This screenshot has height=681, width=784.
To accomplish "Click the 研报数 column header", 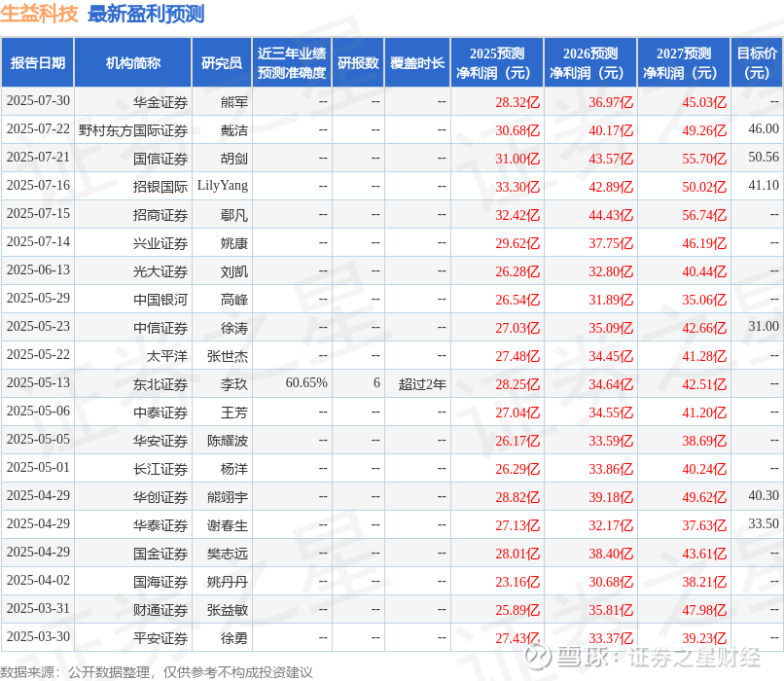I will (x=358, y=62).
